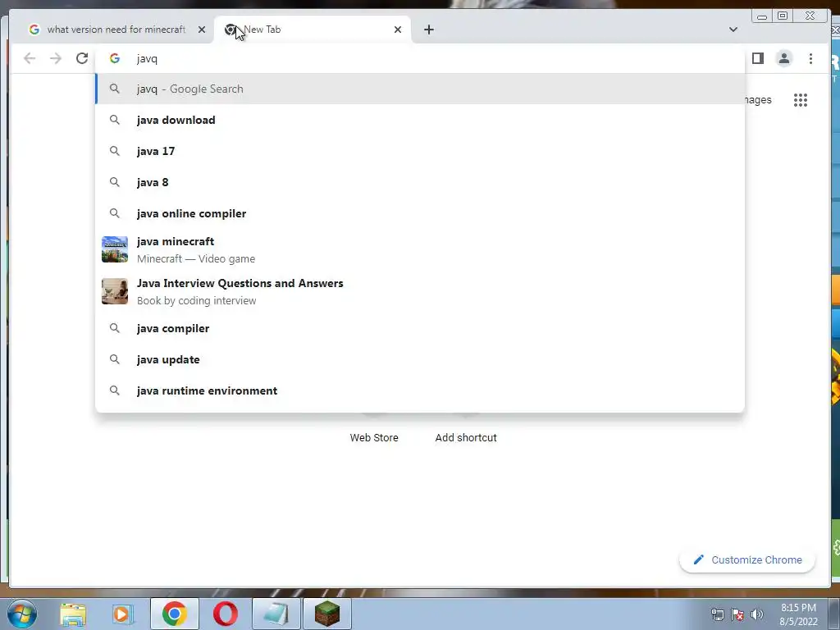Open a new tab with plus button
Image resolution: width=840 pixels, height=630 pixels.
pos(428,30)
